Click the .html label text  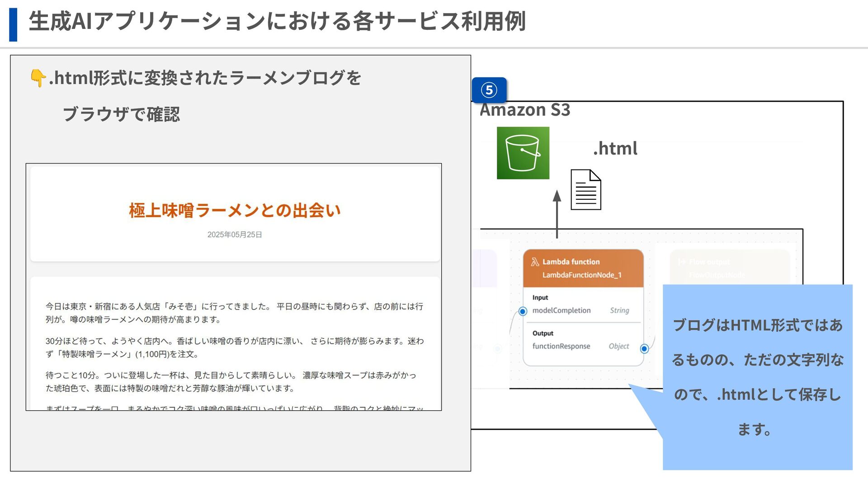coord(615,149)
